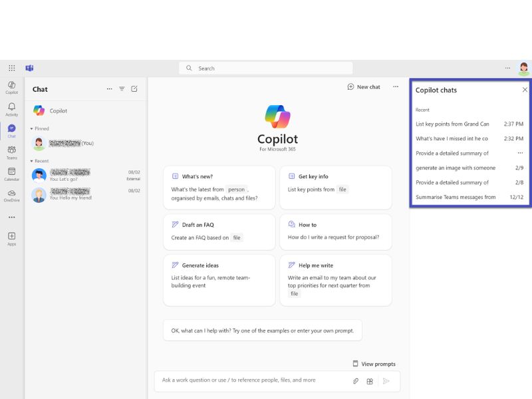Image resolution: width=532 pixels, height=399 pixels.
Task: Click the Search box at top
Action: coord(266,68)
